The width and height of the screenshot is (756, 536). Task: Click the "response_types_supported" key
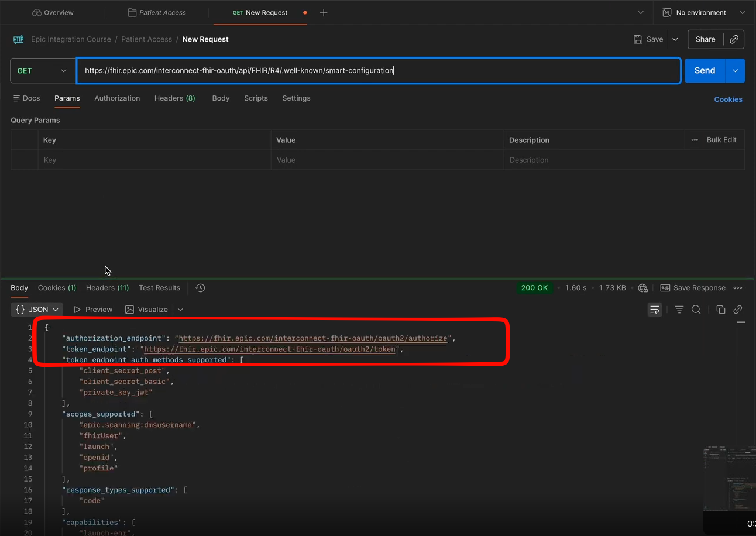tap(118, 490)
